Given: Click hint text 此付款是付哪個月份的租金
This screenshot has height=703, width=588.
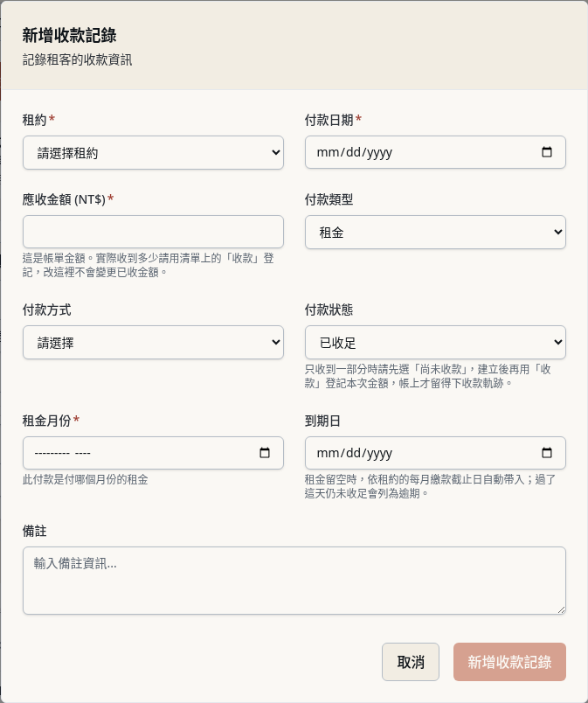Looking at the screenshot, I should (x=85, y=479).
